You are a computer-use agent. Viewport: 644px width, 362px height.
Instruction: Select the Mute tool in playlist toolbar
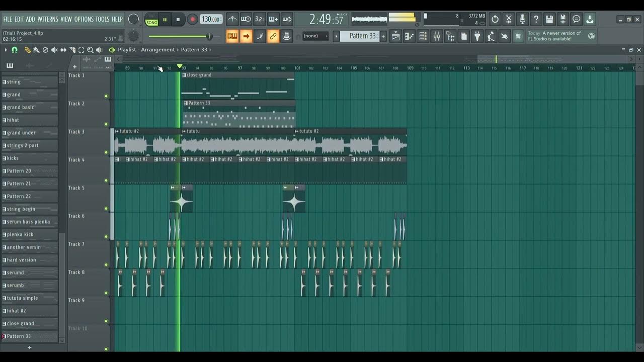coord(54,50)
